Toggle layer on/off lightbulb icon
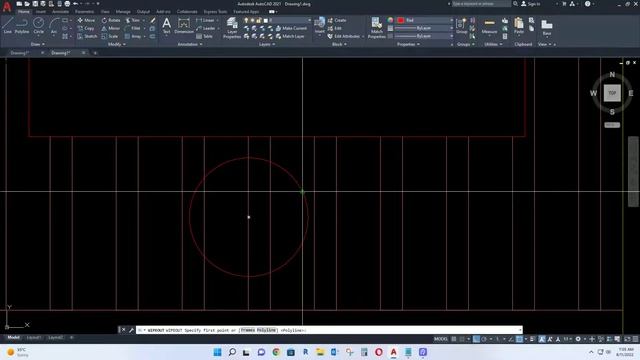Viewport: 640px width, 360px height. point(246,20)
